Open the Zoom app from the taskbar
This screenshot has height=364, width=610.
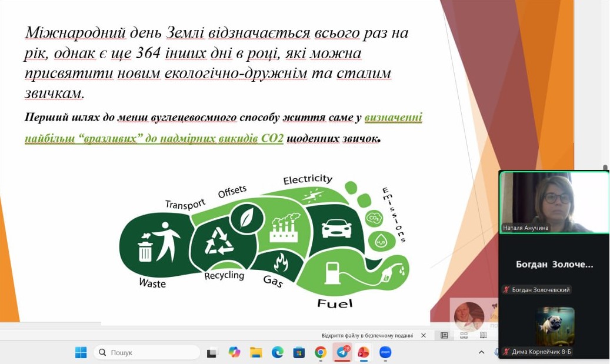coord(385,352)
